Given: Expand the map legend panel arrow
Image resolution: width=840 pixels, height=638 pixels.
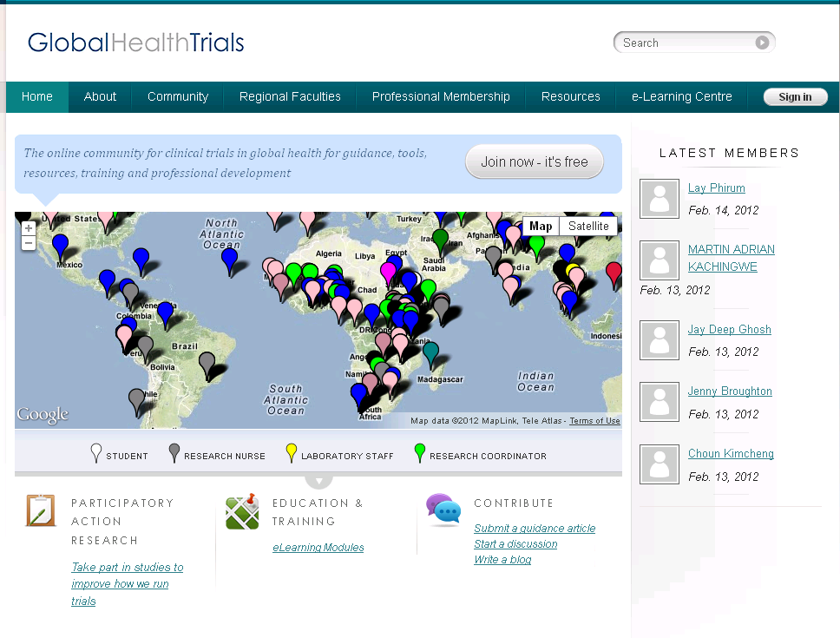Looking at the screenshot, I should coord(318,481).
